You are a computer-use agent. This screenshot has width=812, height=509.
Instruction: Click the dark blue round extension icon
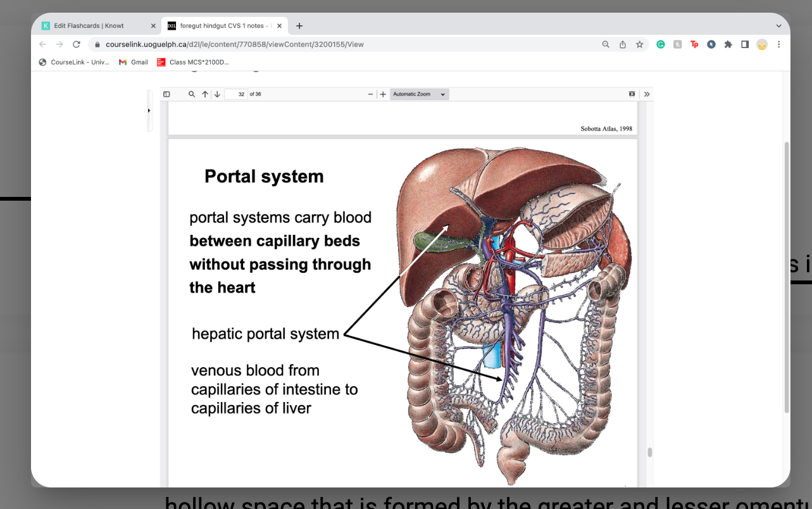711,44
